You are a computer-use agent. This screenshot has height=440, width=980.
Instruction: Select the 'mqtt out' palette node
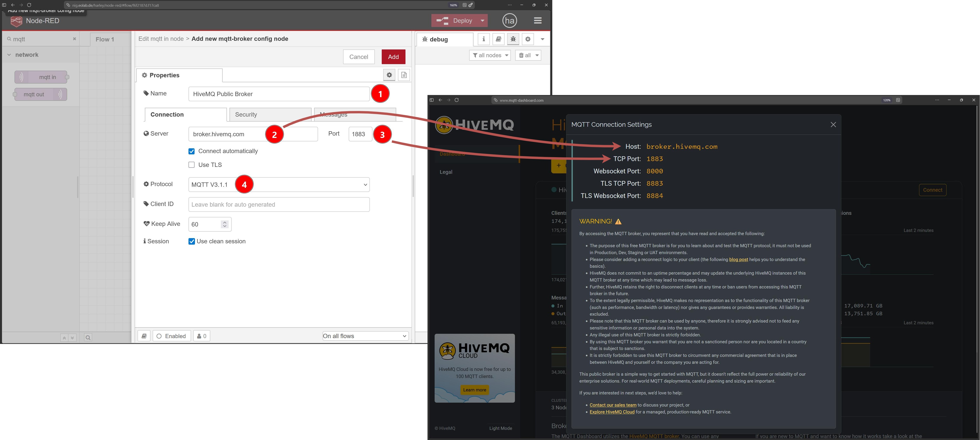[40, 94]
